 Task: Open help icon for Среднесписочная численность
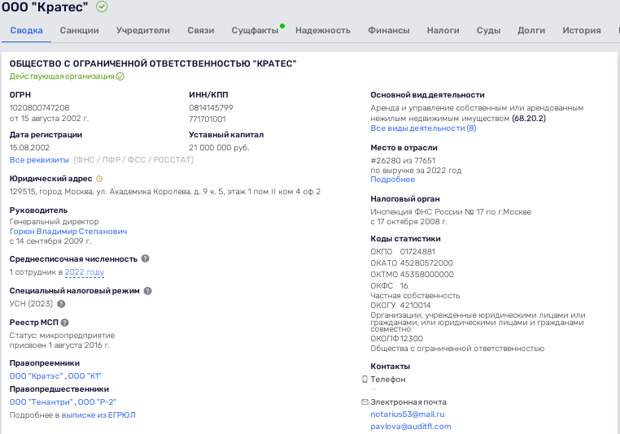145,259
